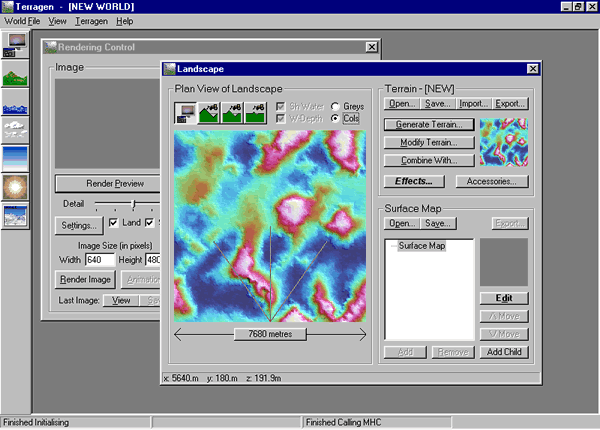Open the World File menu

click(x=22, y=21)
